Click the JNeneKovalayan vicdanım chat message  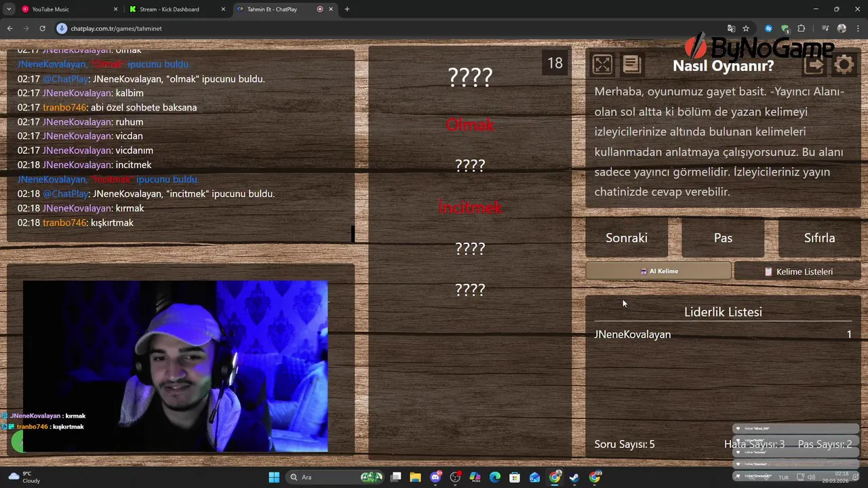(x=85, y=150)
